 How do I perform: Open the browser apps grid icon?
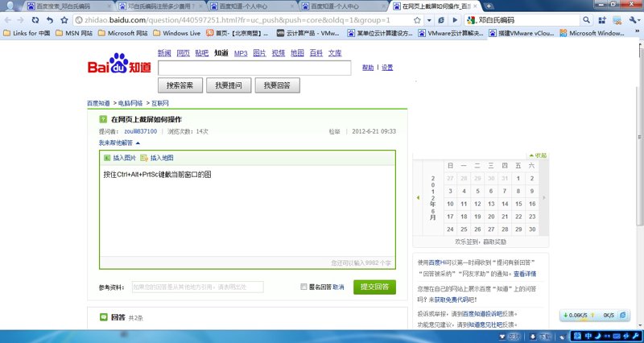click(x=602, y=20)
